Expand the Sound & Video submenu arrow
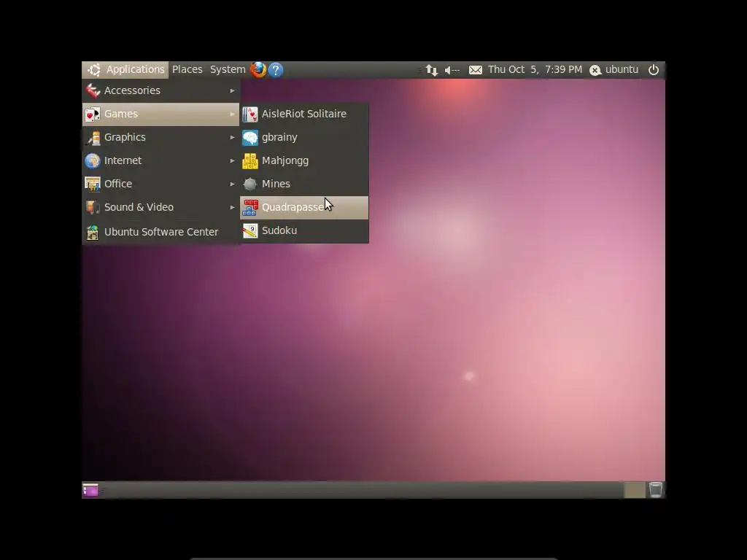The width and height of the screenshot is (747, 560). pos(233,207)
